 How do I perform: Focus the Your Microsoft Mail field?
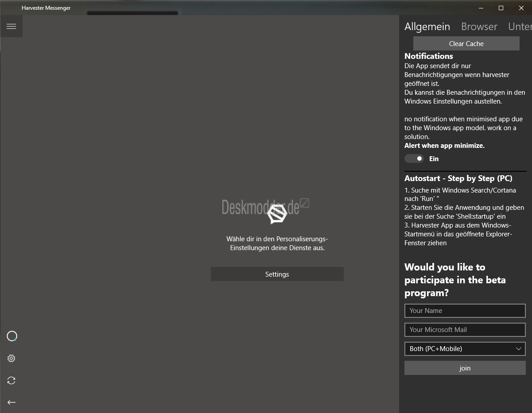[x=465, y=330]
